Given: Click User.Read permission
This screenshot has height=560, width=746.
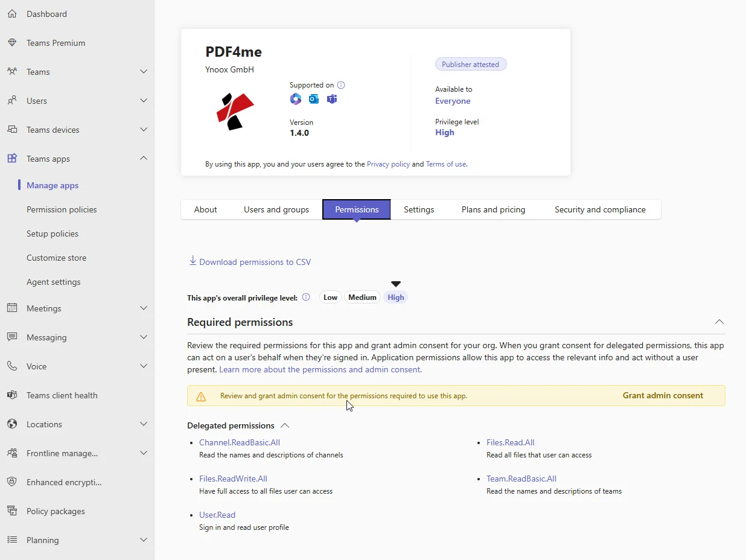Looking at the screenshot, I should pos(217,515).
